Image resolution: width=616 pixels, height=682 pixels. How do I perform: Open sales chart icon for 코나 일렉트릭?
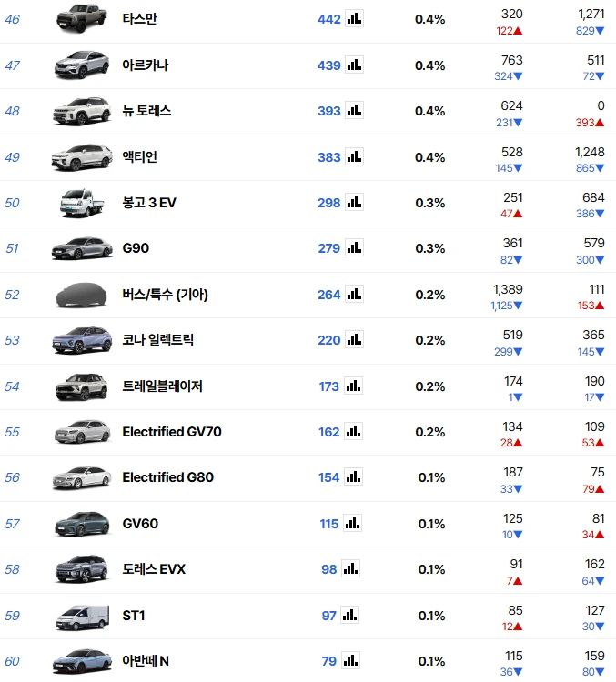354,340
